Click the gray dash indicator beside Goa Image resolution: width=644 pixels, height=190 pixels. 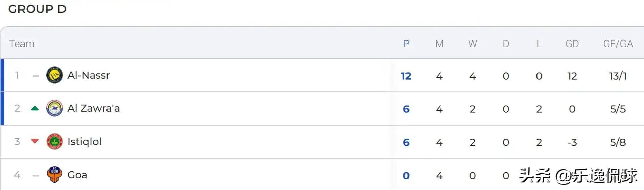36,175
